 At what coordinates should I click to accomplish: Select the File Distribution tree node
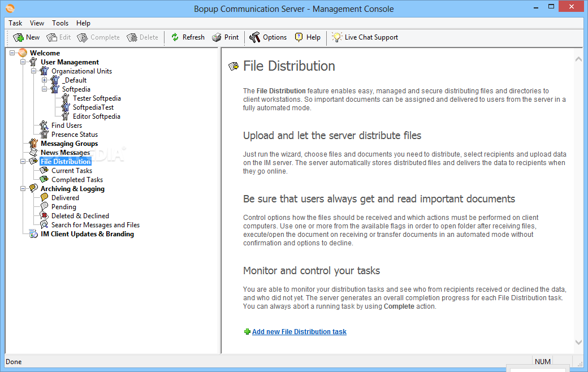tap(66, 162)
